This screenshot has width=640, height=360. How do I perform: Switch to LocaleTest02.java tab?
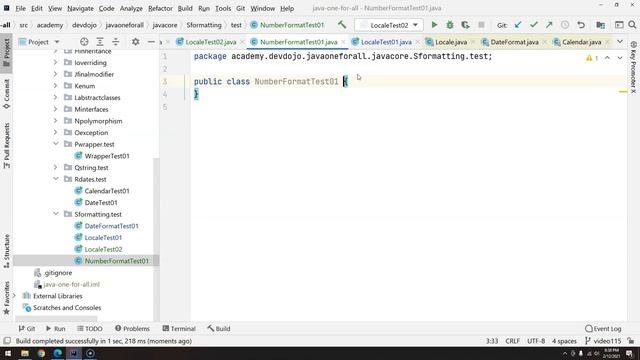pyautogui.click(x=210, y=42)
